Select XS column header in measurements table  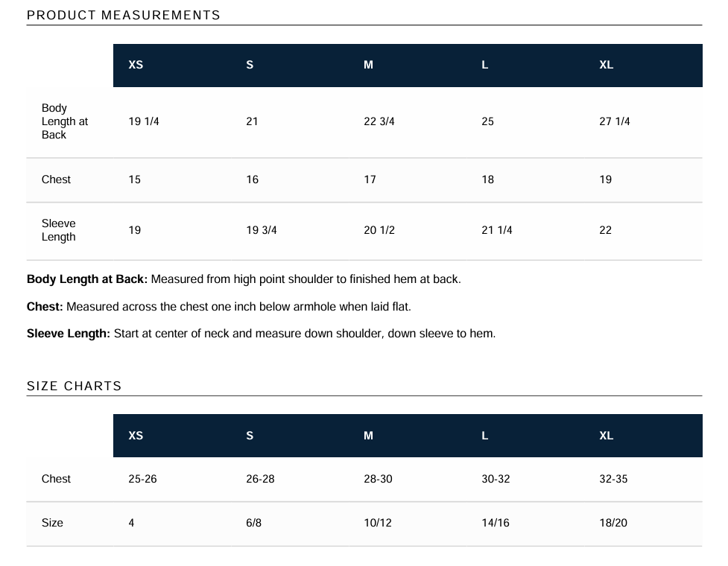coord(136,65)
